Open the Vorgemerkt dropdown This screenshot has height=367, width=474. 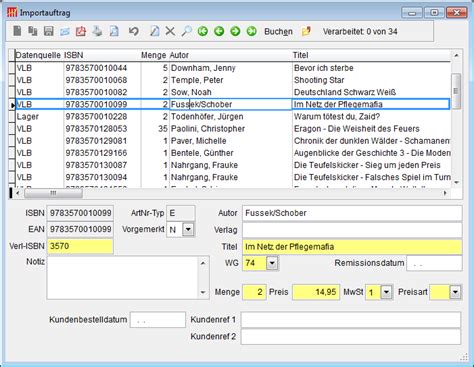(x=188, y=229)
